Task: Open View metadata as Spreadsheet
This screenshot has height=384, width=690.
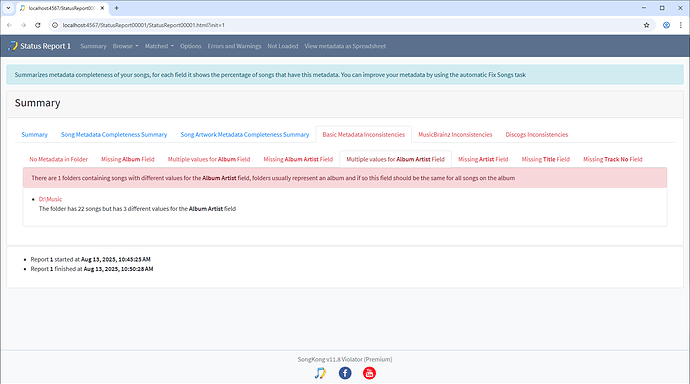Action: pyautogui.click(x=345, y=46)
